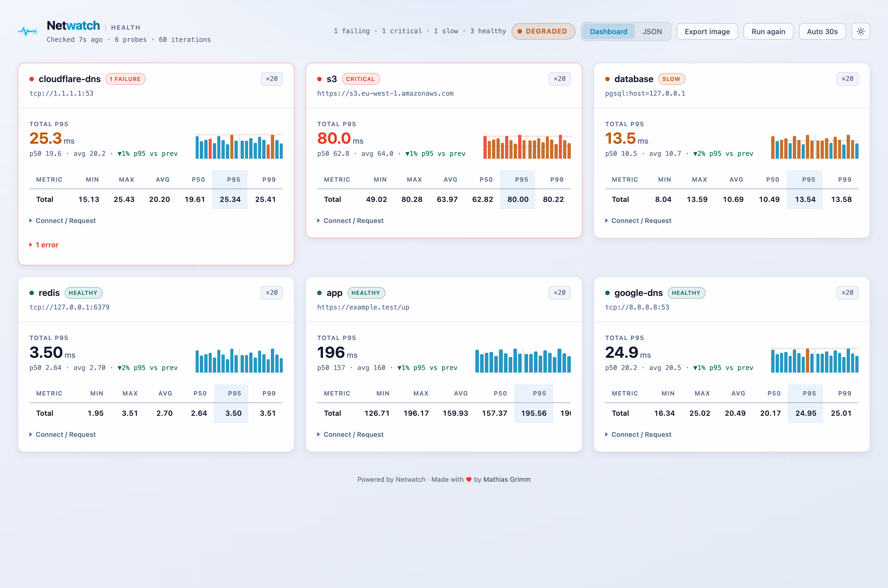The image size is (888, 588).
Task: Click the s3 latency bar chart
Action: click(527, 146)
